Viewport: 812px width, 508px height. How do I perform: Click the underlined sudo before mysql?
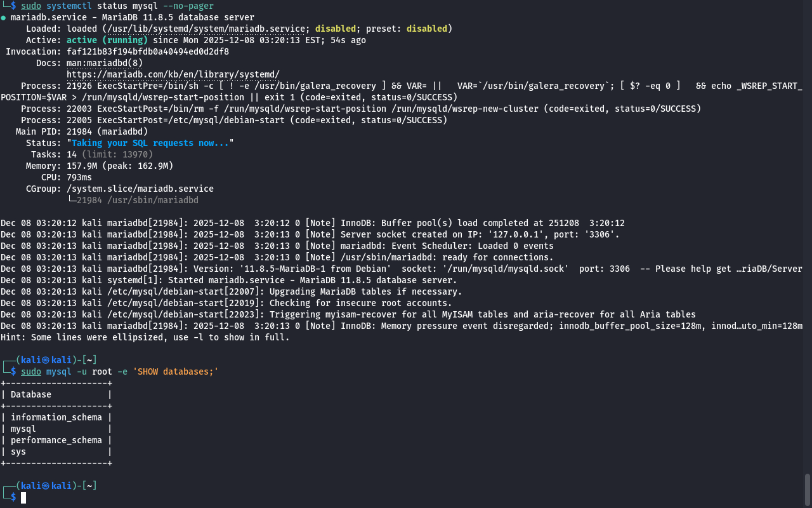click(x=31, y=371)
